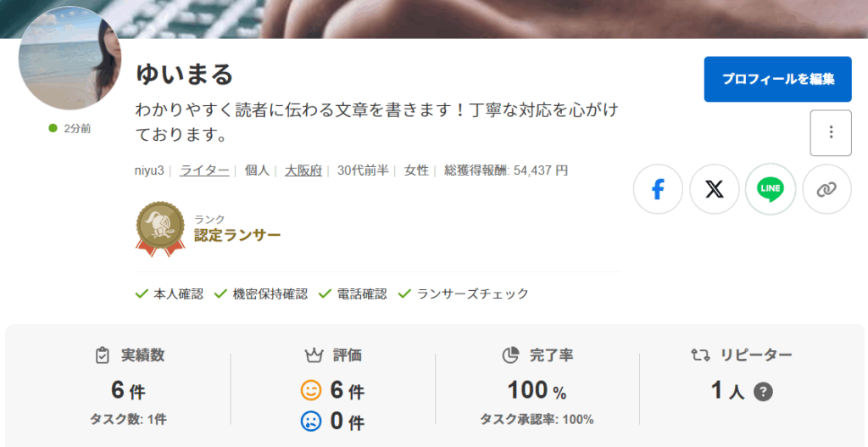
Task: Click the 機密保持確認 checkmark
Action: click(221, 293)
